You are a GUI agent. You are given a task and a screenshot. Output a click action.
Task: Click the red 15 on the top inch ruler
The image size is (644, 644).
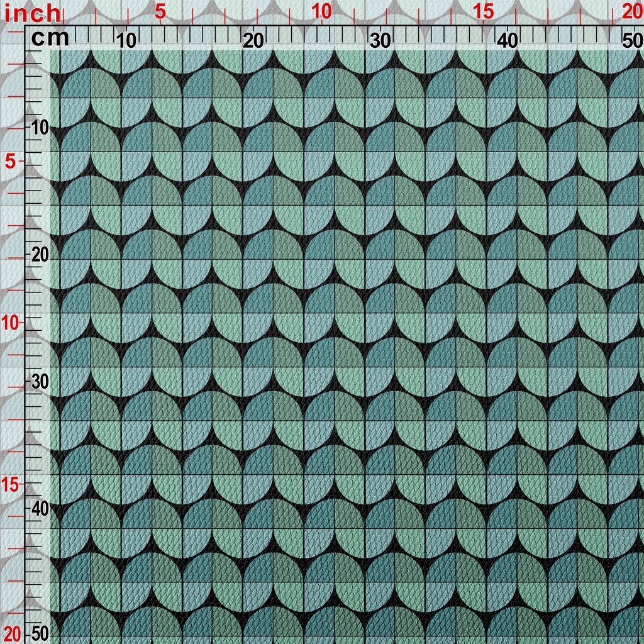click(483, 12)
